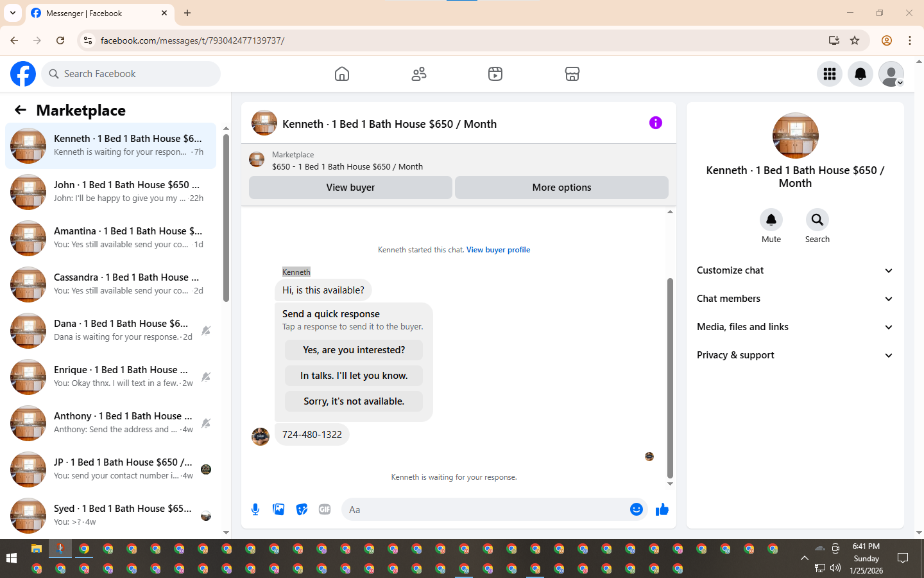Open the purple conversation information icon
Image resolution: width=924 pixels, height=578 pixels.
pos(655,123)
